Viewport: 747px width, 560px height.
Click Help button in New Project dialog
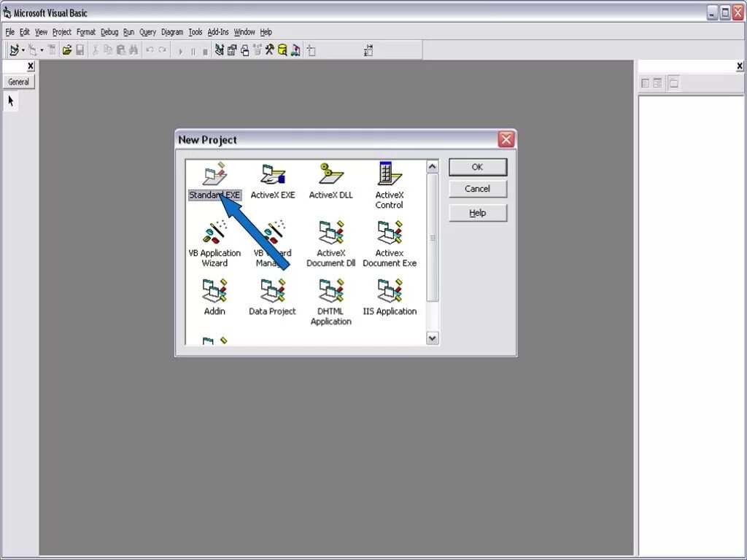click(477, 213)
